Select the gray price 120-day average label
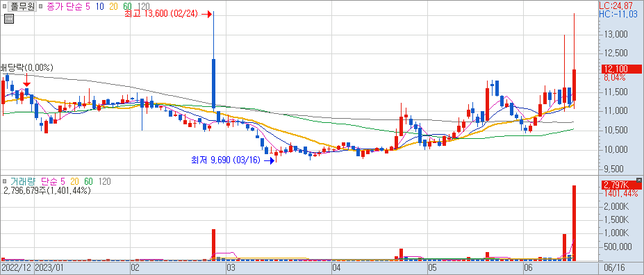The height and width of the screenshot is (275, 644). [x=143, y=6]
